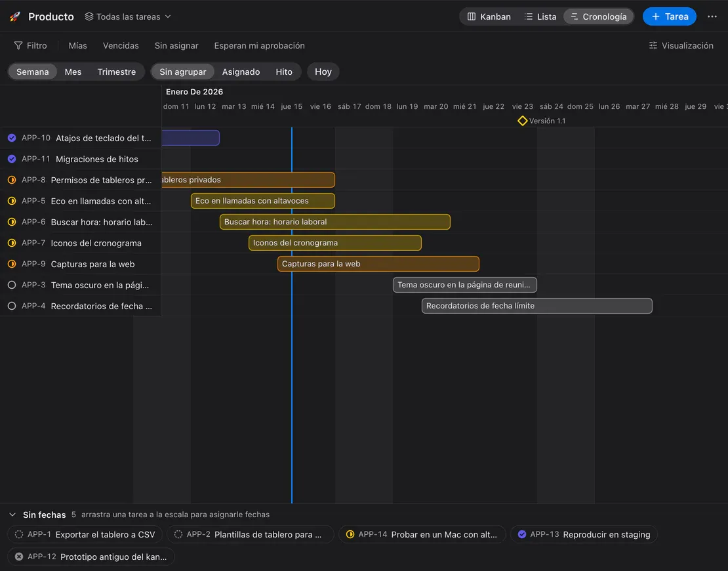
Task: Switch to the Lista view
Action: 540,16
